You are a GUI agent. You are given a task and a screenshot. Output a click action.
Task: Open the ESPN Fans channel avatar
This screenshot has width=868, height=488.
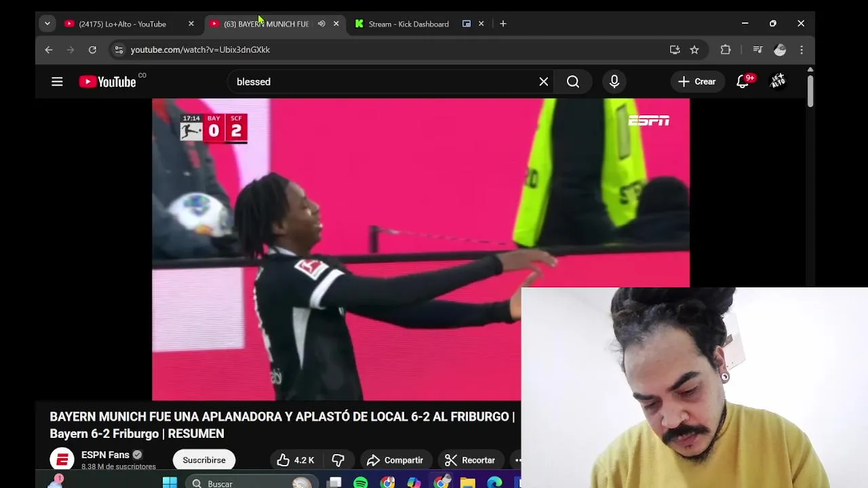[x=62, y=460]
